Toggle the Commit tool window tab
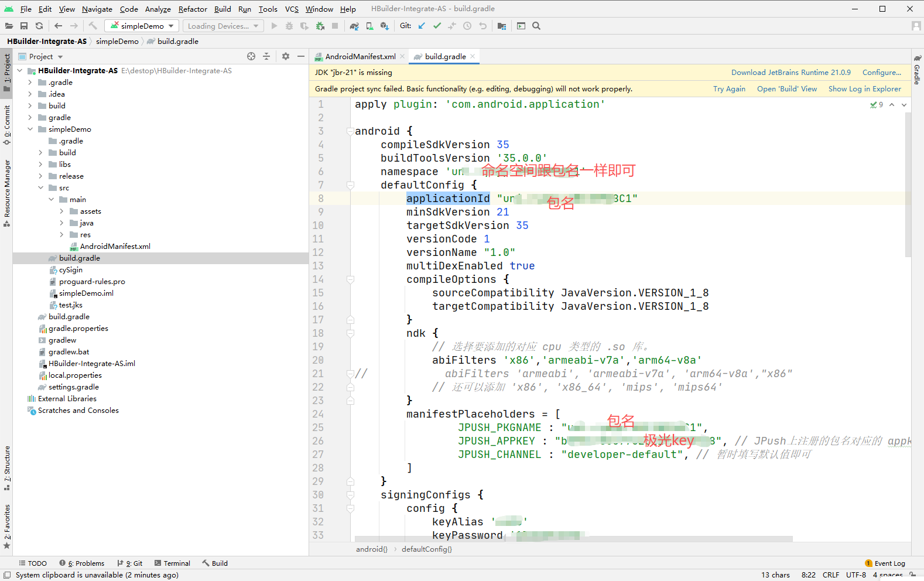924x581 pixels. (6, 125)
